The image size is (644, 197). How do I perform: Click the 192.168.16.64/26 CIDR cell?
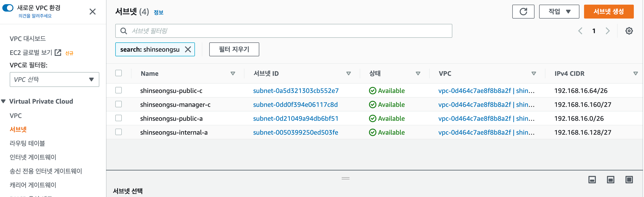[x=581, y=91]
